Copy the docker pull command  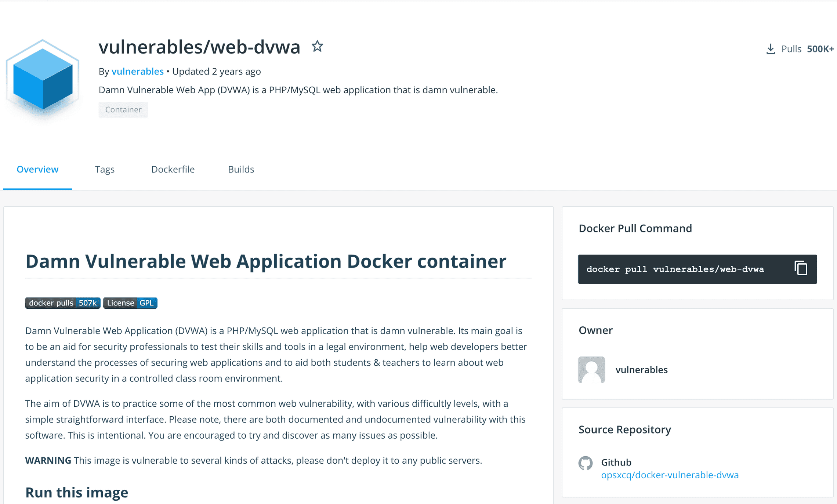800,268
